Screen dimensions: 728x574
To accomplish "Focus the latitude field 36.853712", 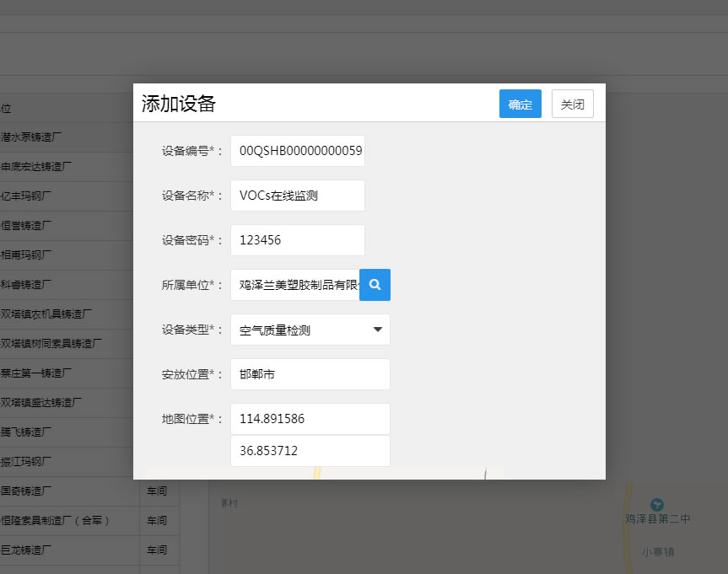I will coord(310,451).
